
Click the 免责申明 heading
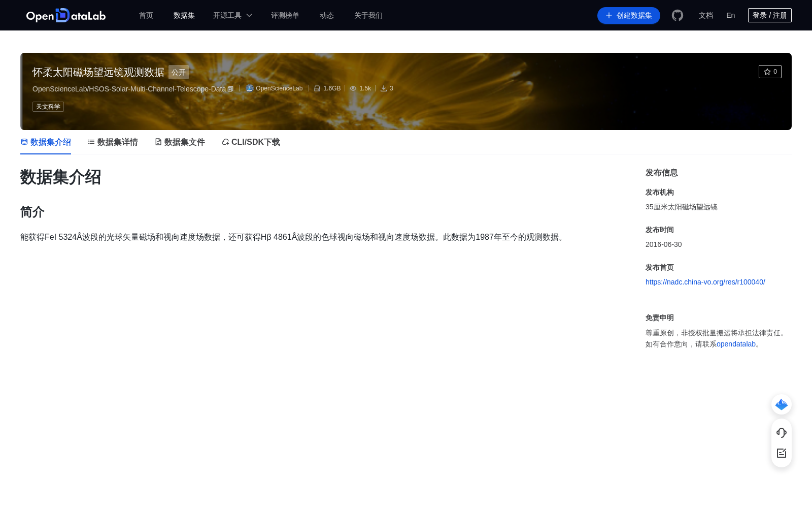(660, 317)
